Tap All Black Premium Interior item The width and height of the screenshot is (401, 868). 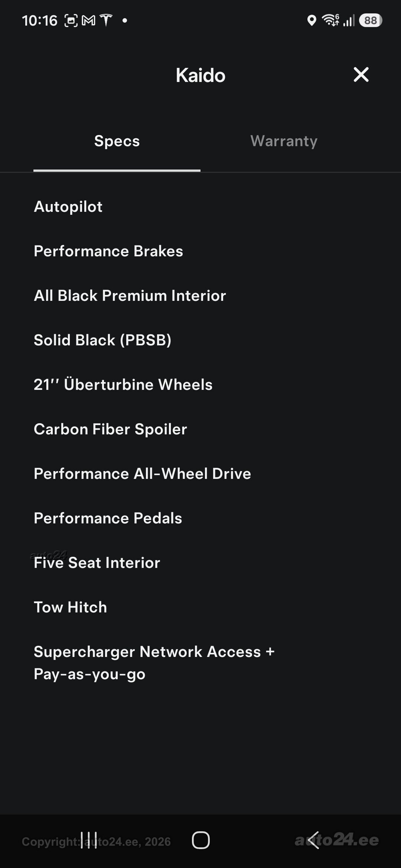tap(130, 296)
